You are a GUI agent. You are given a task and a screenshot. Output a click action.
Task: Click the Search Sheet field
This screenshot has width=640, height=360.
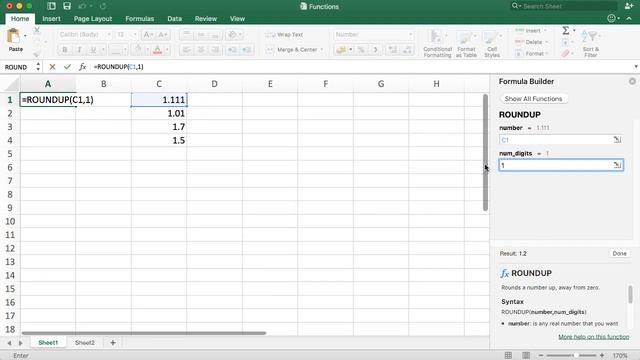[x=564, y=6]
